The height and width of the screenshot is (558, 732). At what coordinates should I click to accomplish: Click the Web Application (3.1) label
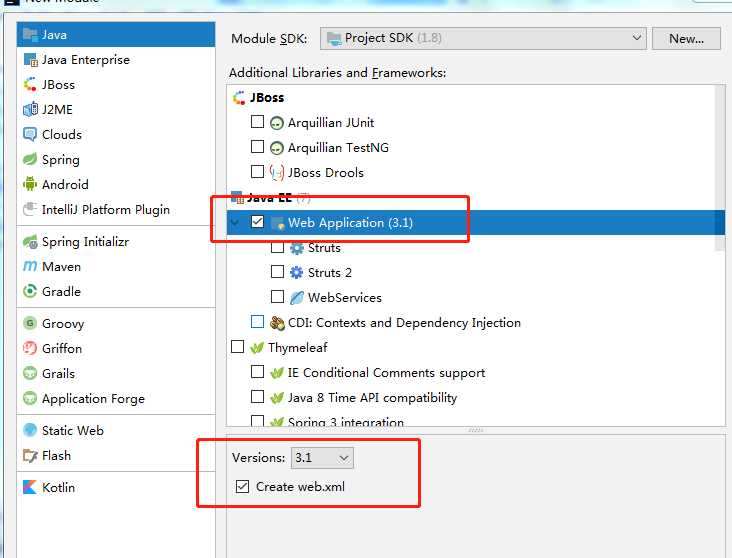(x=350, y=223)
